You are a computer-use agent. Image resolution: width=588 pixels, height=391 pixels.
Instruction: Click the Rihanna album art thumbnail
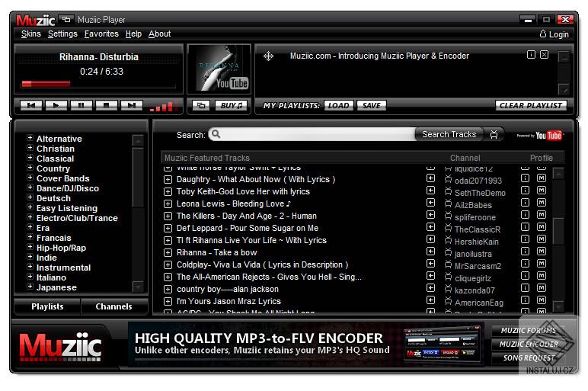[219, 69]
